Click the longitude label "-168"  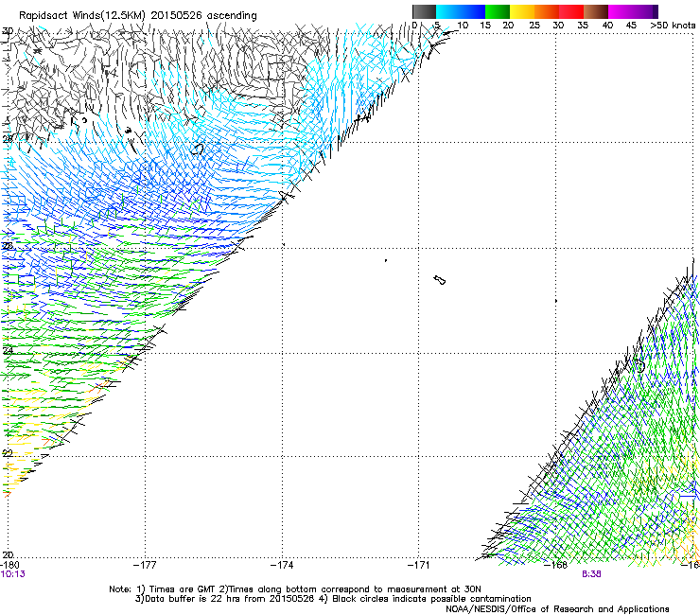pos(556,565)
